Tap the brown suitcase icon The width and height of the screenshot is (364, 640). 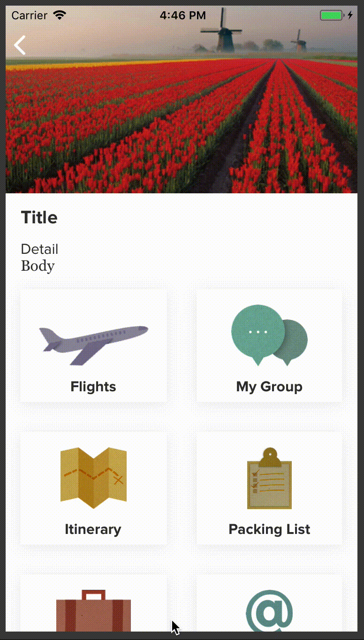pos(93,610)
